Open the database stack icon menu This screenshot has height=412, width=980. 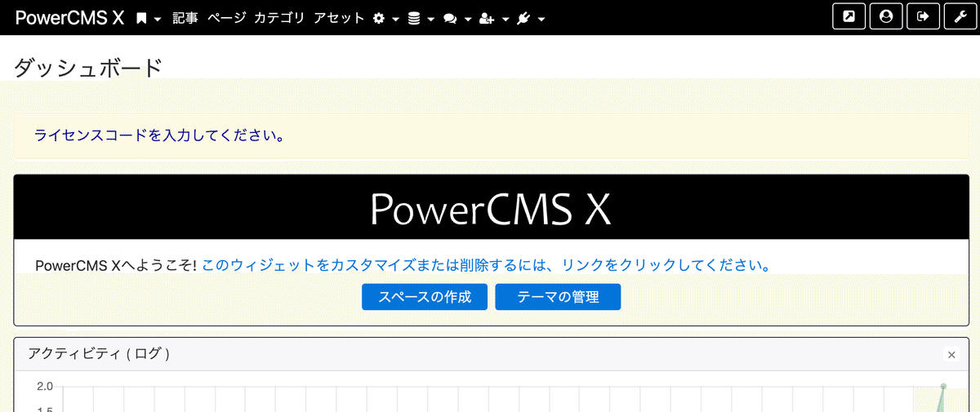(421, 18)
